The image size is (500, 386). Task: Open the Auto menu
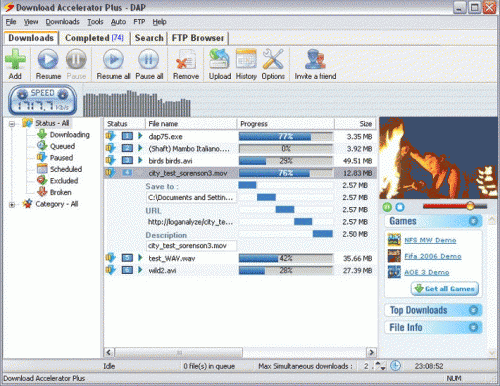118,22
